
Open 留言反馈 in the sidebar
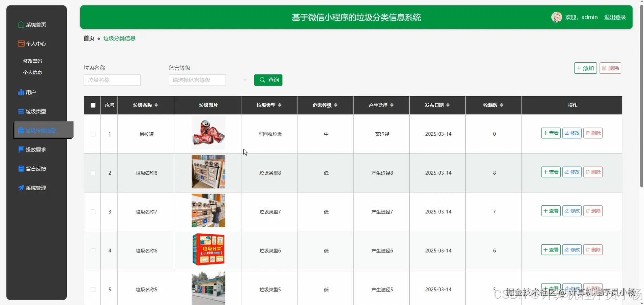click(36, 169)
